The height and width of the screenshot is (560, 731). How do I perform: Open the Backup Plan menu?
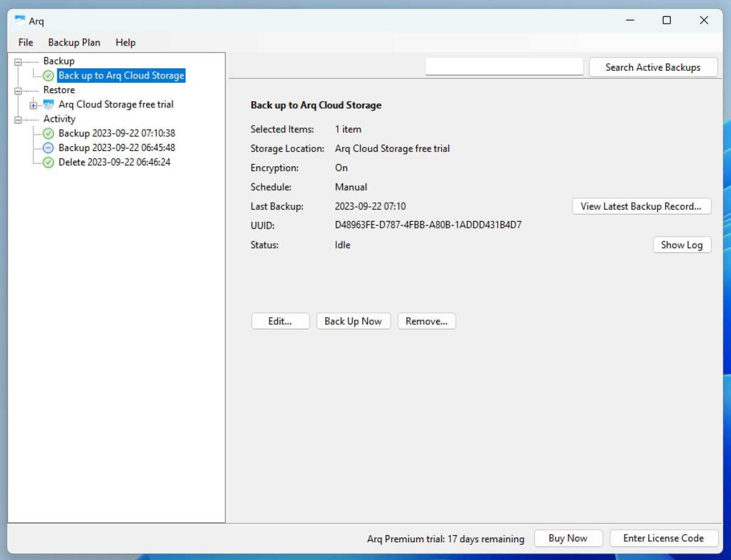(x=74, y=42)
